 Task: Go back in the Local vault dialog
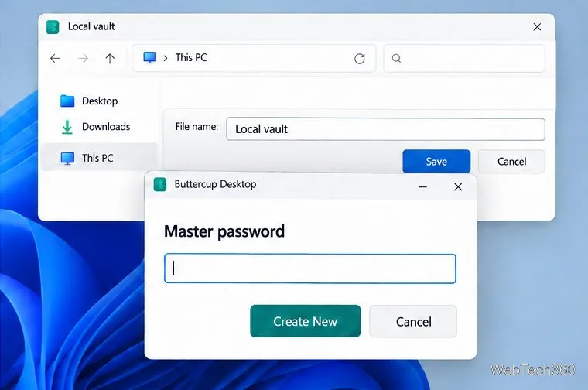pos(55,58)
